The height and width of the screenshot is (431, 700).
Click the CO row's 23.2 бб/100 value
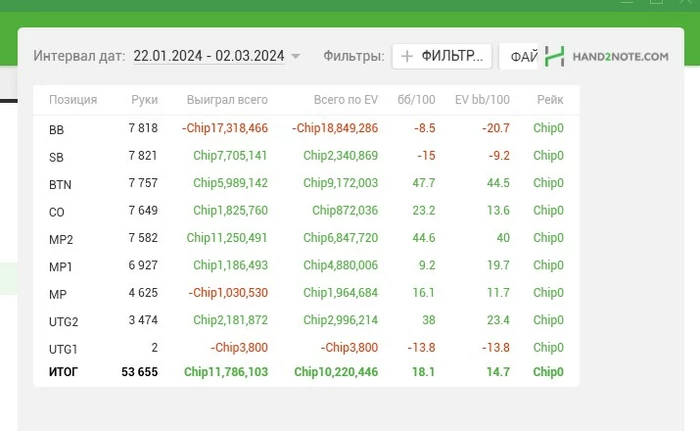[x=424, y=210]
